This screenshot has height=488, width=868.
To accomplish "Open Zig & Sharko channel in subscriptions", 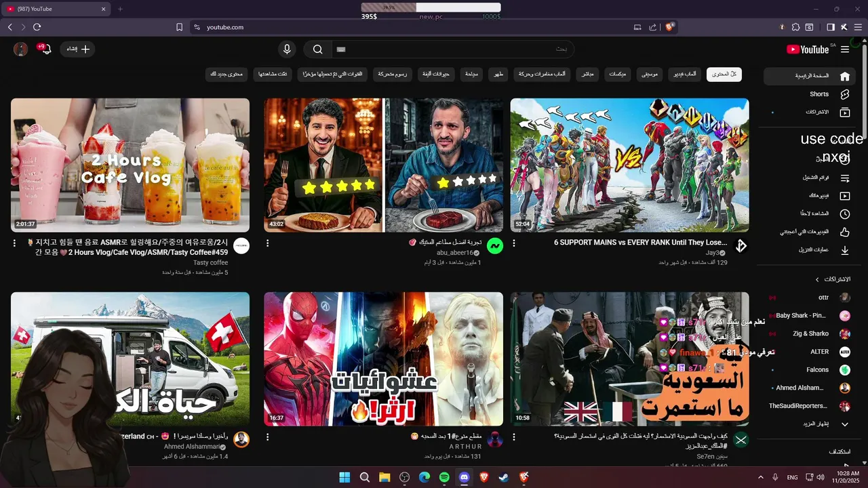I will (810, 333).
